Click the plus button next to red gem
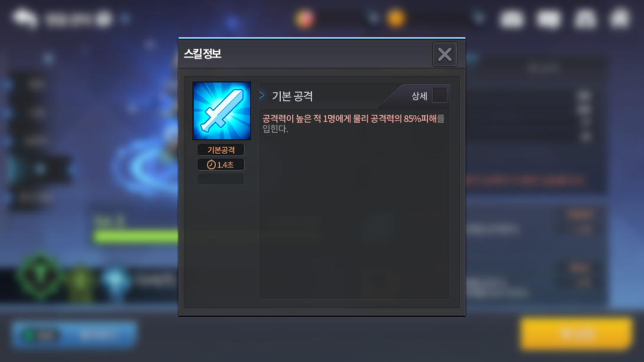 373,18
